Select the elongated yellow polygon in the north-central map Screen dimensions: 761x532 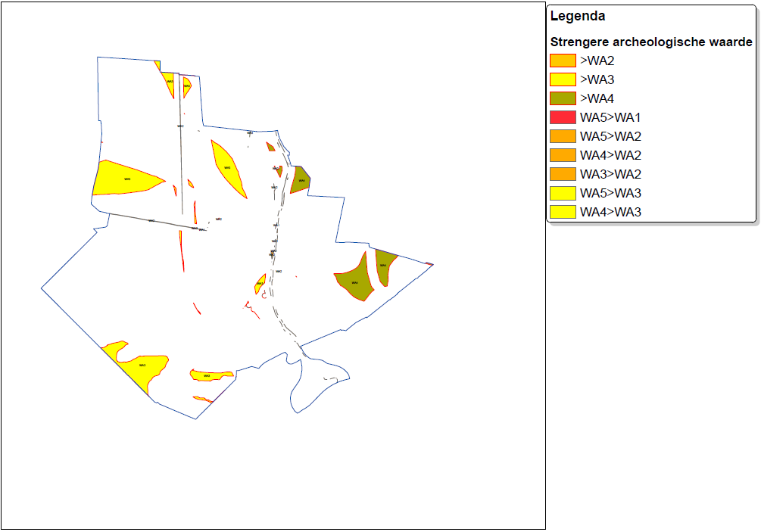pyautogui.click(x=227, y=167)
